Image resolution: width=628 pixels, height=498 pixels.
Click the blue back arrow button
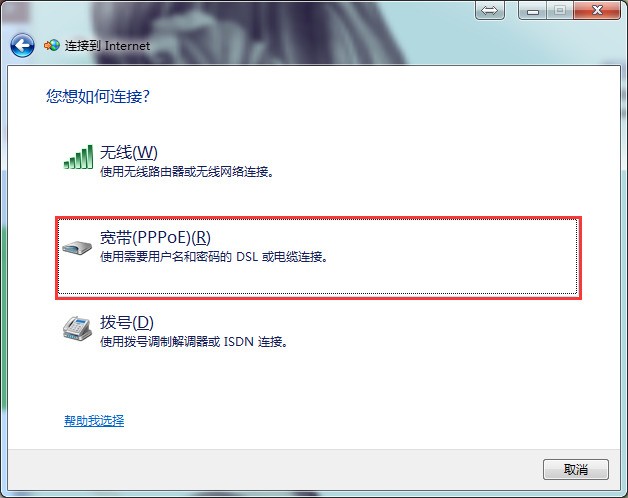(x=22, y=46)
